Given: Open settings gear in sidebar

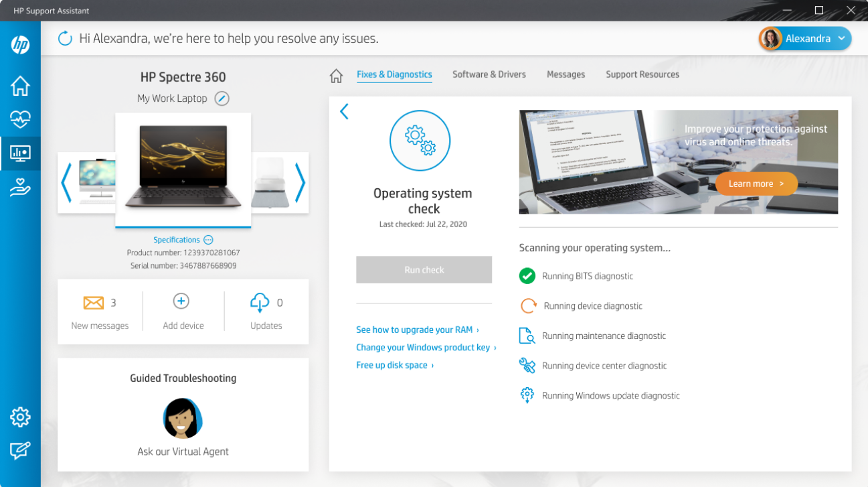Looking at the screenshot, I should pos(20,417).
